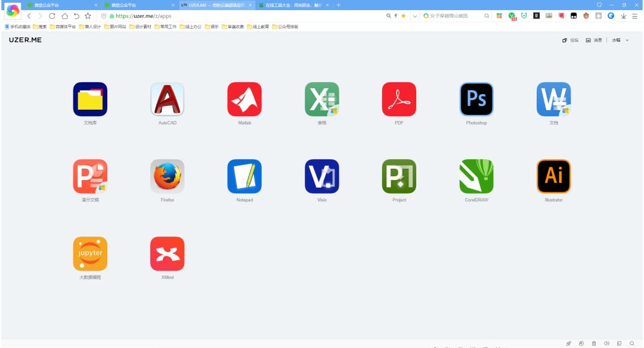Close the UZER.ME browser tab
Viewport: 644px width, 348px height.
(x=250, y=5)
